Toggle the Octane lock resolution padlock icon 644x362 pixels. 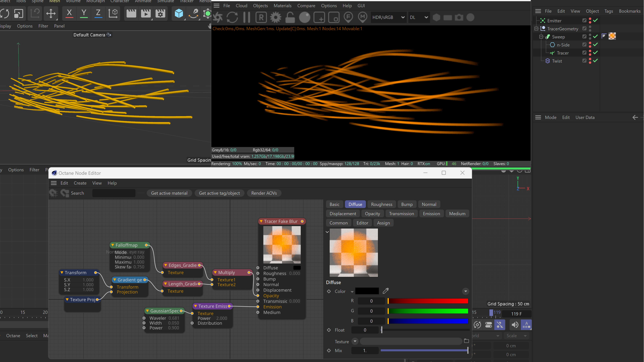click(290, 17)
